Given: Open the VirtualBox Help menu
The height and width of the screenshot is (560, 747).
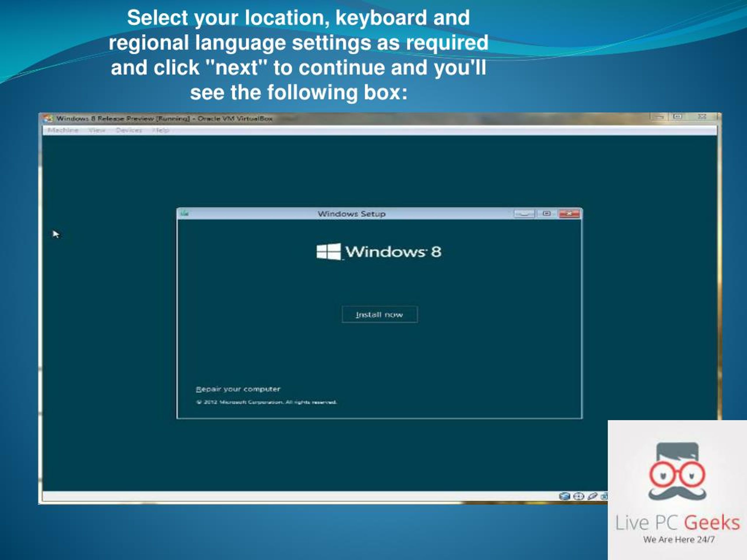Looking at the screenshot, I should (x=160, y=130).
